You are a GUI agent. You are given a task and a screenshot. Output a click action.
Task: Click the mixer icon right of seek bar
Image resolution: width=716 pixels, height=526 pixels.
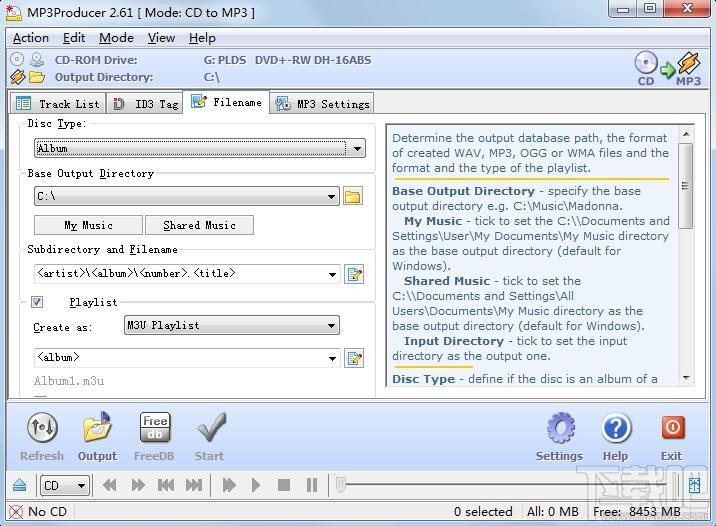point(694,485)
